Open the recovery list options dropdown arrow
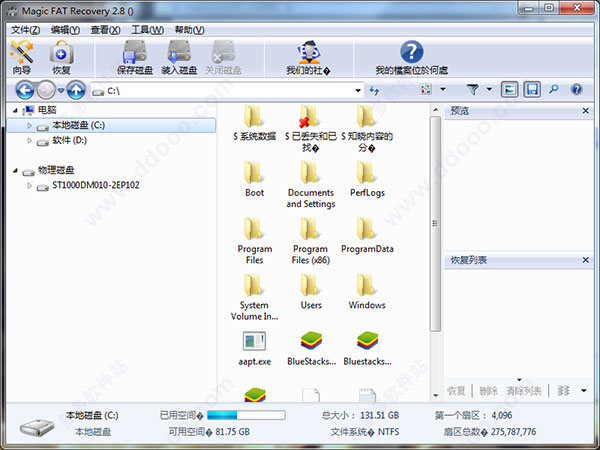 pos(584,390)
